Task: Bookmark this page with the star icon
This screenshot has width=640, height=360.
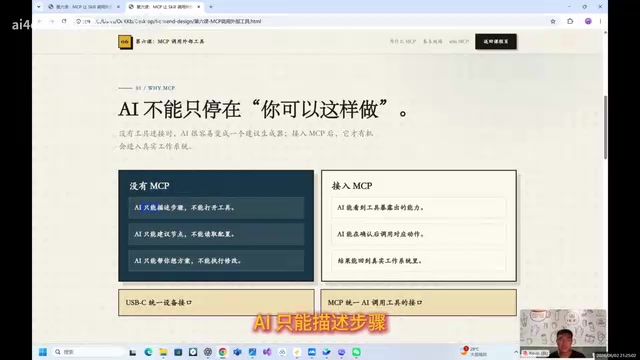Action: coord(553,21)
